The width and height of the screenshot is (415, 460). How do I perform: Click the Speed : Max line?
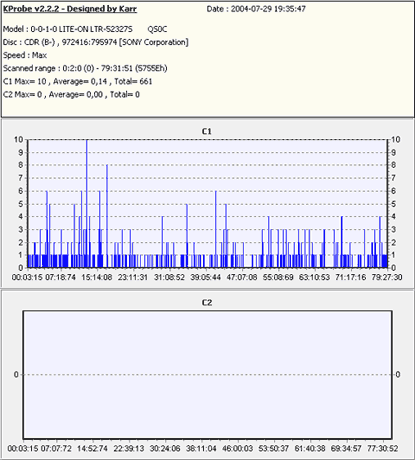click(x=25, y=55)
